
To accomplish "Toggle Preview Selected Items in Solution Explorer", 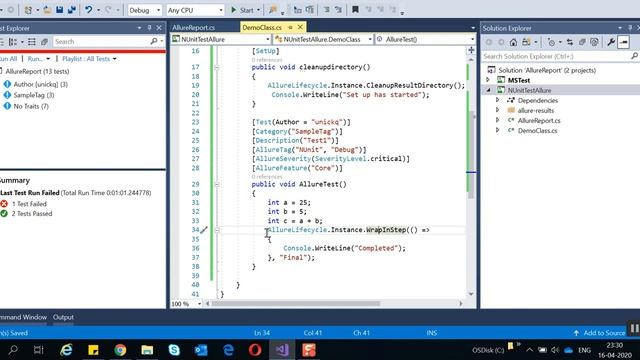I will tap(624, 42).
